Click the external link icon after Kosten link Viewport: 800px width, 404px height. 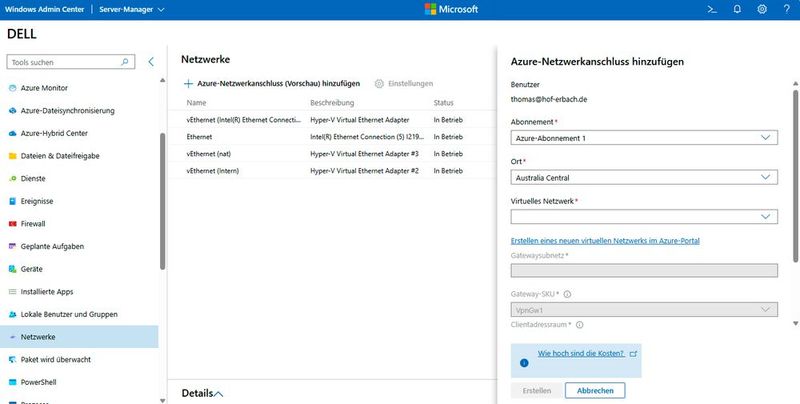634,354
